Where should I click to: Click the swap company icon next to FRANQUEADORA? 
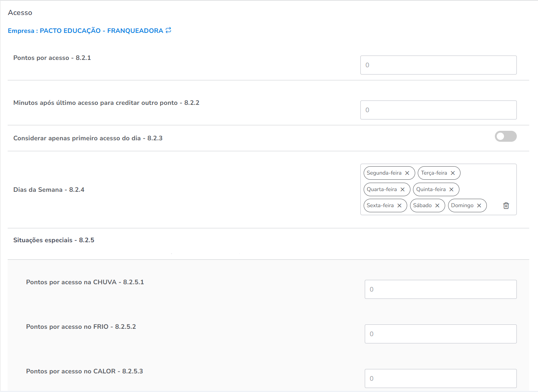168,30
